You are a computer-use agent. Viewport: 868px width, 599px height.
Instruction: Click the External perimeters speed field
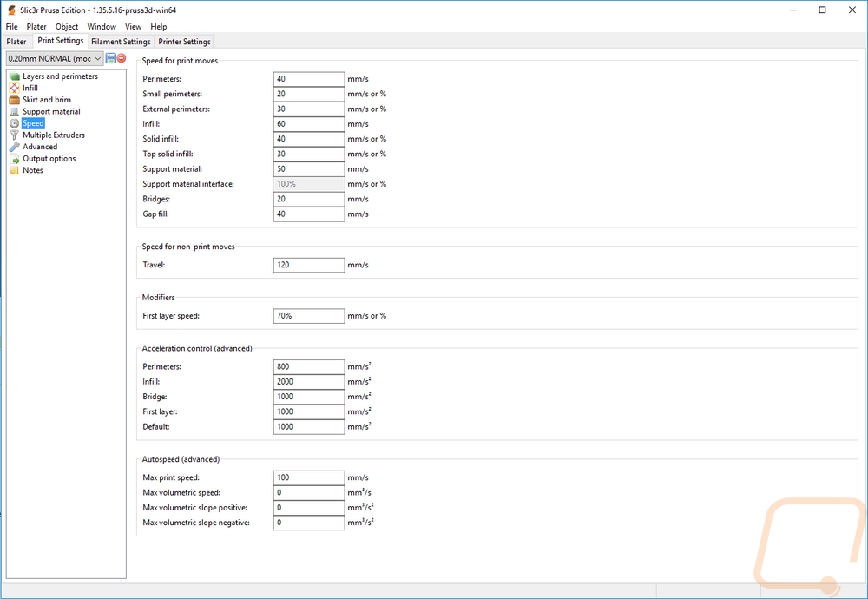click(309, 109)
